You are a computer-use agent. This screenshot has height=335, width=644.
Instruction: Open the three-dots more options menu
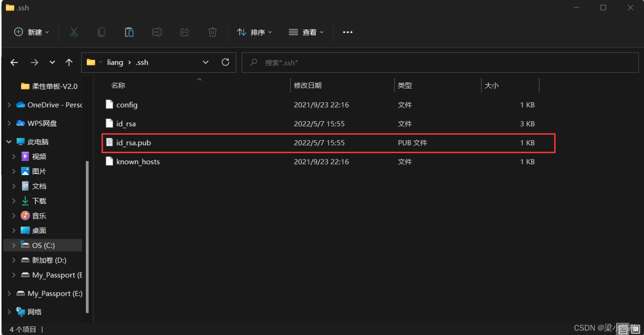tap(348, 32)
